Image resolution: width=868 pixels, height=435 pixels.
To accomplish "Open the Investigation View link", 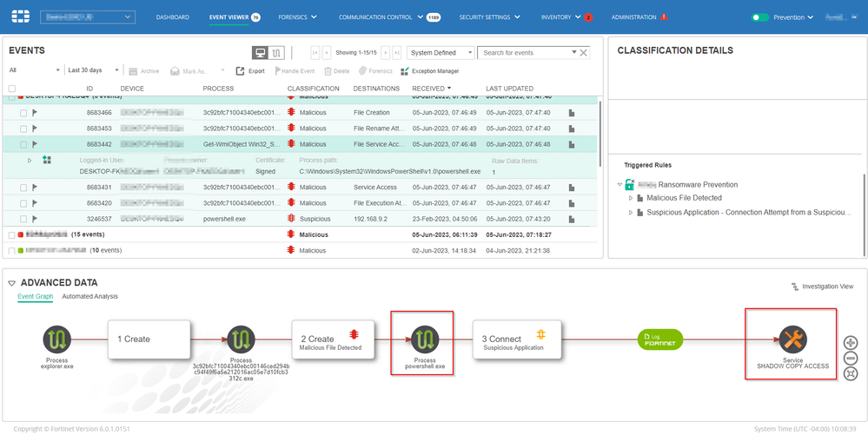I will tap(823, 287).
